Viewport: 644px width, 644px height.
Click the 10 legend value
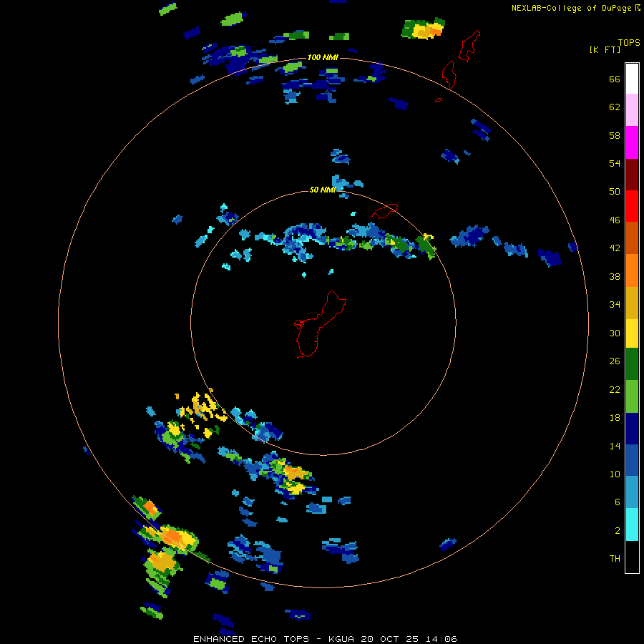615,474
